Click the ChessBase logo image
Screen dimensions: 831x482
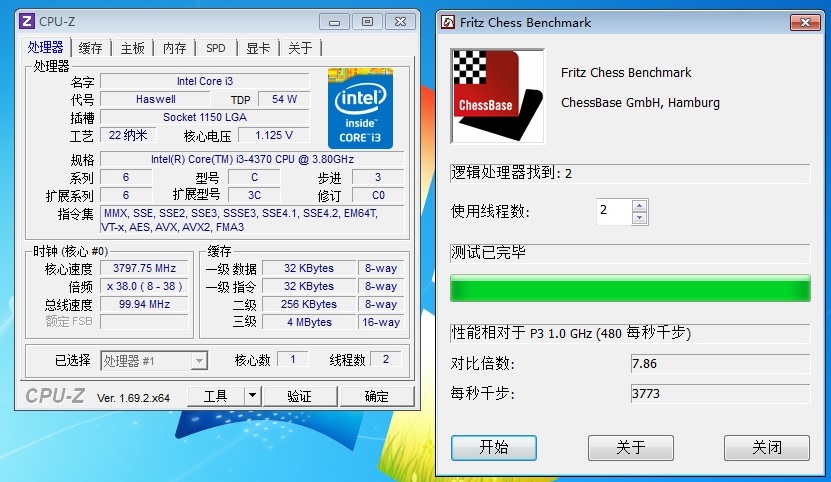[x=497, y=96]
